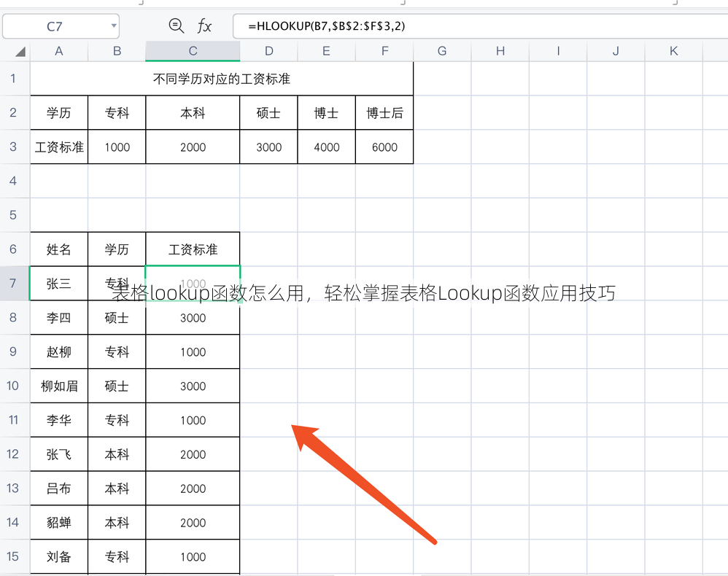Select column C header
The height and width of the screenshot is (576, 728).
pos(193,51)
